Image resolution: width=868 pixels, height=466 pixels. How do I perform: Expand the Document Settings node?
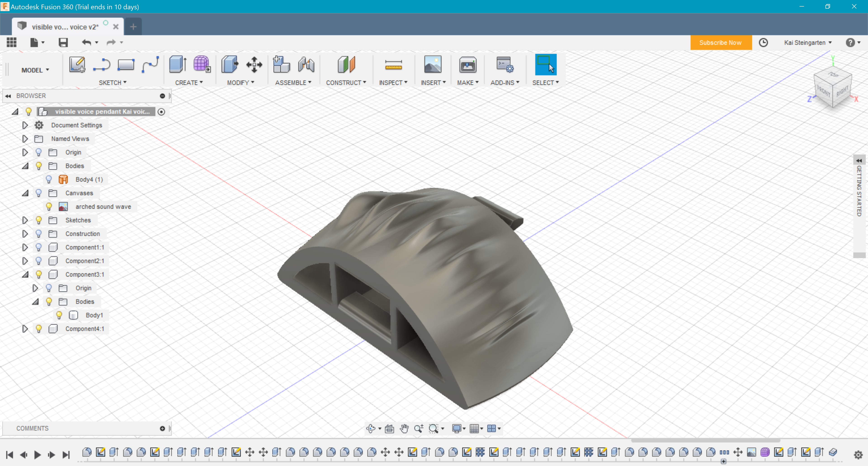[25, 125]
